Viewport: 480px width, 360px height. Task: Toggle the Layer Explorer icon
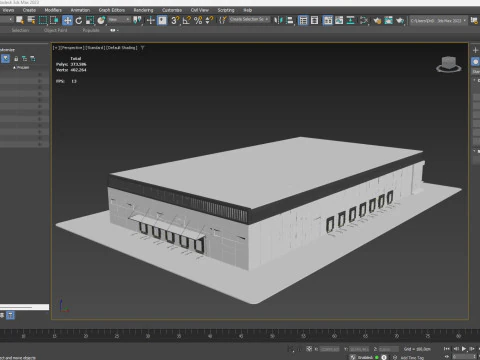coord(314,20)
